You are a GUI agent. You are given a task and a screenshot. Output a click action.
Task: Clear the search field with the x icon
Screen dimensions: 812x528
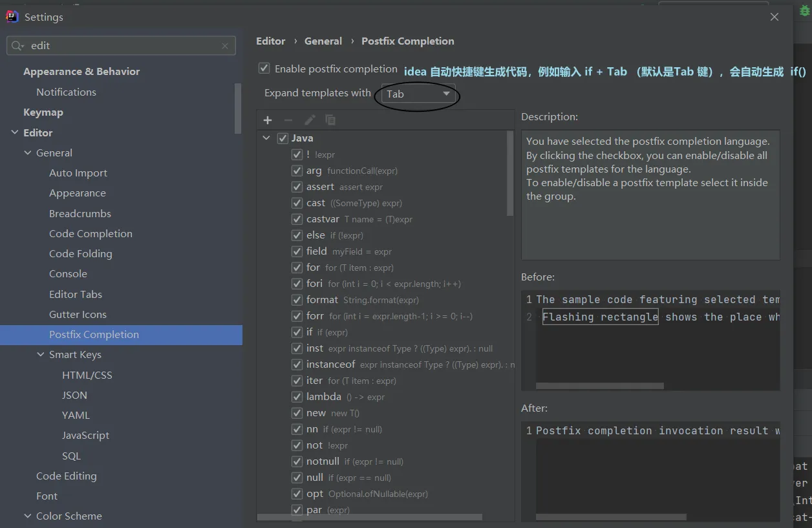225,46
